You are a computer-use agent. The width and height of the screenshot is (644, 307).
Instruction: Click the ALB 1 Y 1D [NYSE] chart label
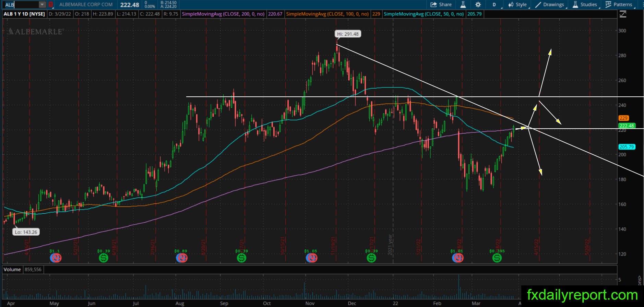tap(24, 14)
